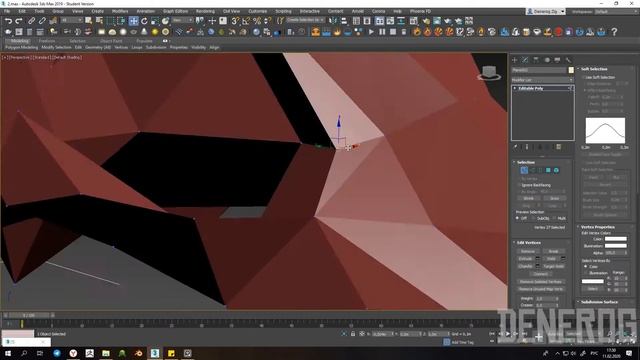Viewport: 640px width, 360px height.
Task: Open the Customize menu
Action: point(258,11)
